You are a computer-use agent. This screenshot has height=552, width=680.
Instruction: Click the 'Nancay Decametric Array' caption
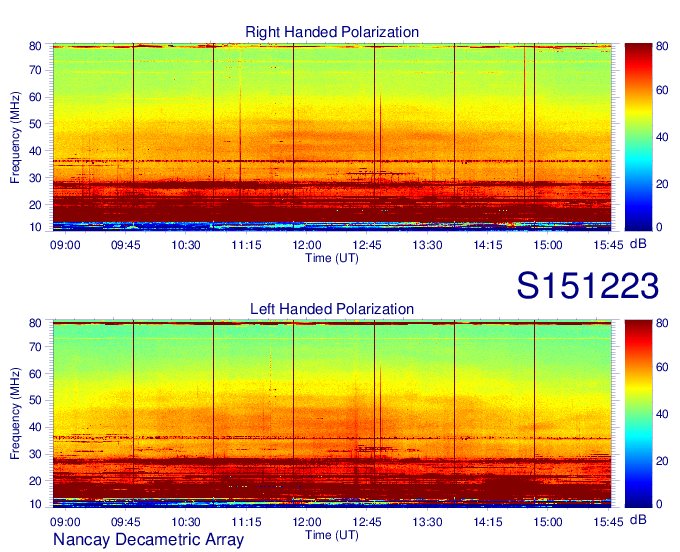[x=148, y=540]
